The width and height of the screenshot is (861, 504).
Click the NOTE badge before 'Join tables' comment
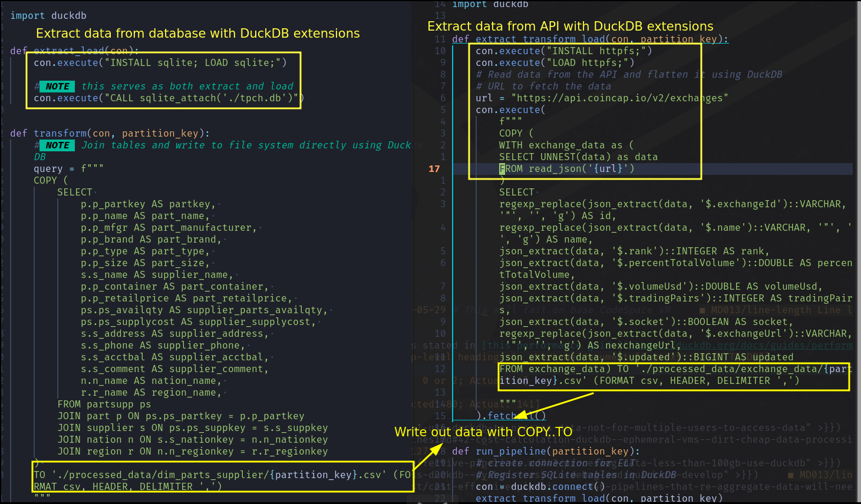pos(57,145)
